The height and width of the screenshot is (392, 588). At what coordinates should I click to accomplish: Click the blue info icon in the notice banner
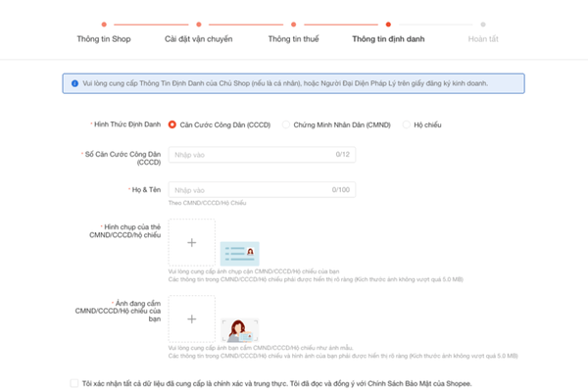[x=75, y=84]
